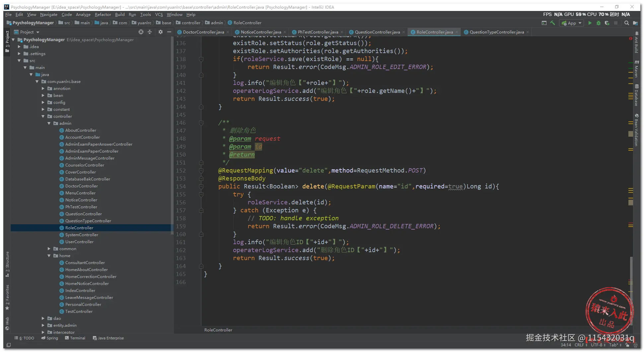Open the TODO tool window

click(24, 338)
